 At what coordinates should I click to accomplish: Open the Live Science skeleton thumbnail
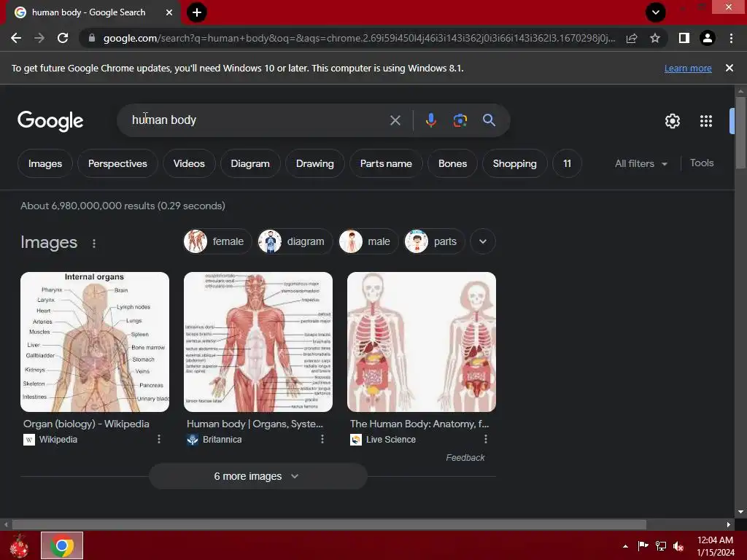(x=422, y=342)
